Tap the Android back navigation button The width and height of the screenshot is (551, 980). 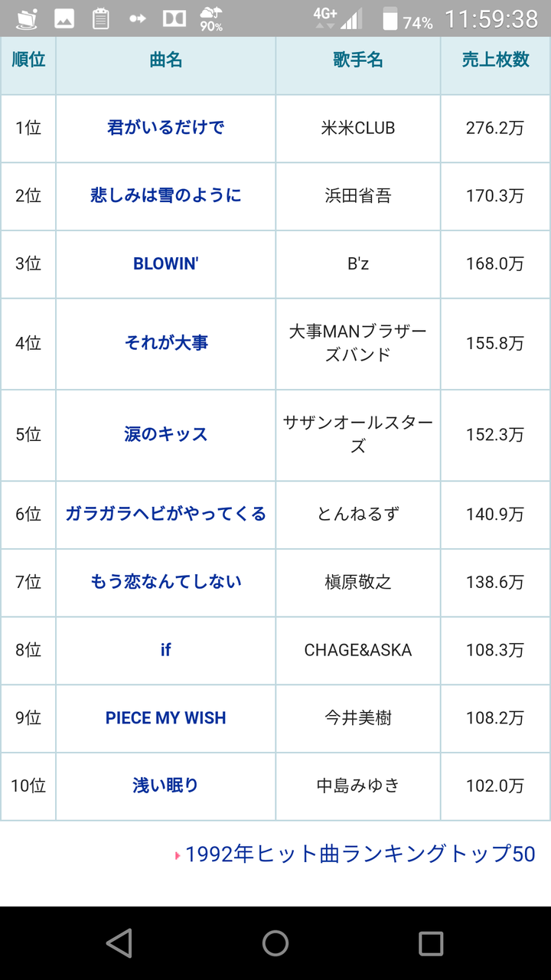click(119, 943)
